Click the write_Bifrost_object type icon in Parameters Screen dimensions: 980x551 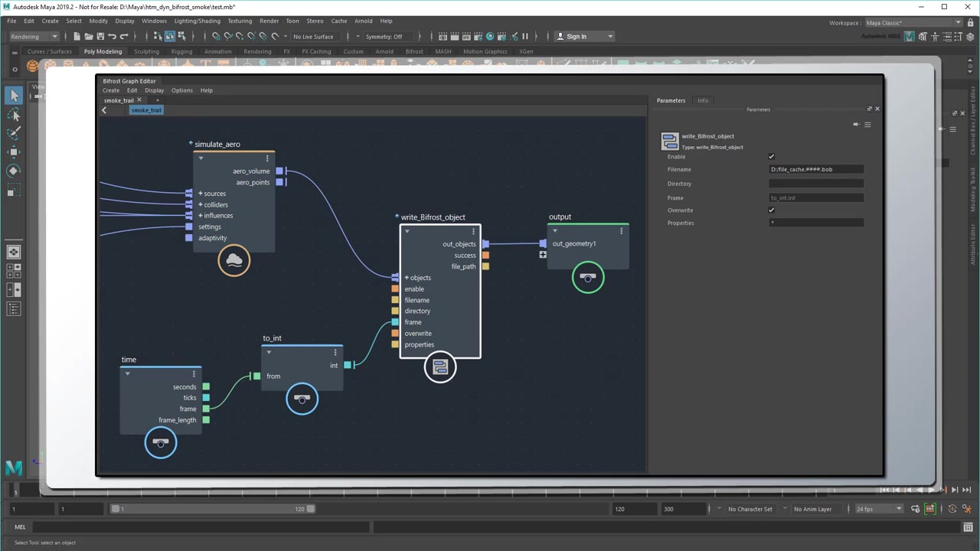pyautogui.click(x=670, y=141)
